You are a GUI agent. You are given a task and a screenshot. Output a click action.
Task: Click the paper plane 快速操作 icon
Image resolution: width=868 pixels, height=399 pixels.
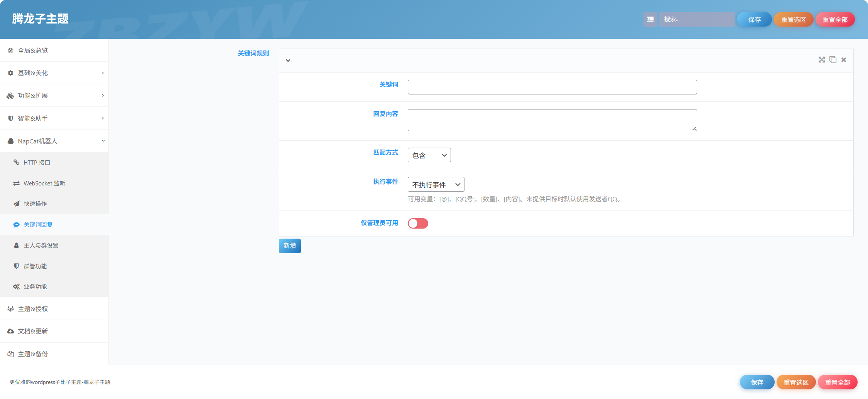(x=16, y=204)
